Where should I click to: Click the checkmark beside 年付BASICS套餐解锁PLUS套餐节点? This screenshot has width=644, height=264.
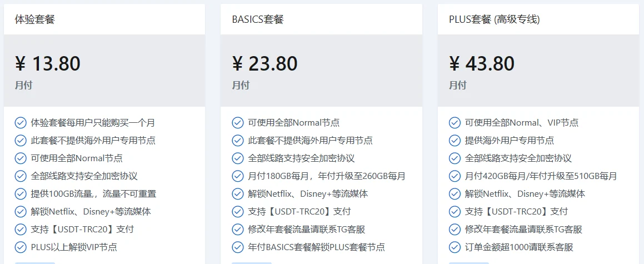coord(237,247)
